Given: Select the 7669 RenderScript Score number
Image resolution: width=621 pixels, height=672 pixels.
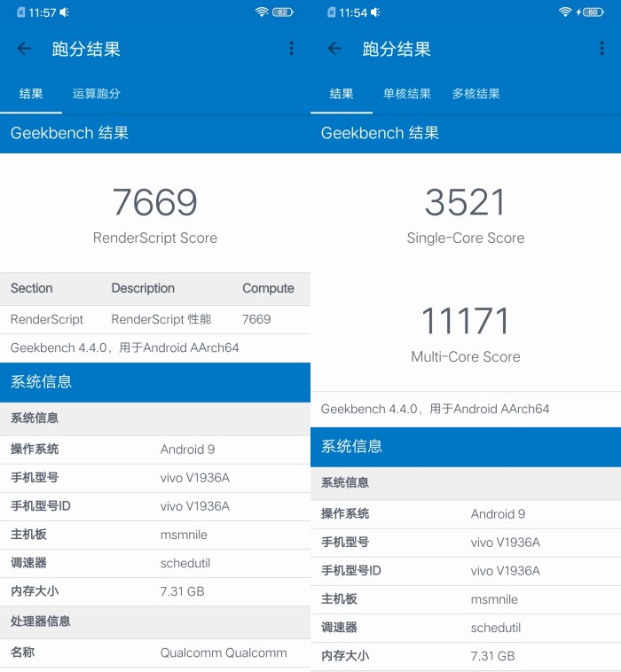Looking at the screenshot, I should coord(155,202).
